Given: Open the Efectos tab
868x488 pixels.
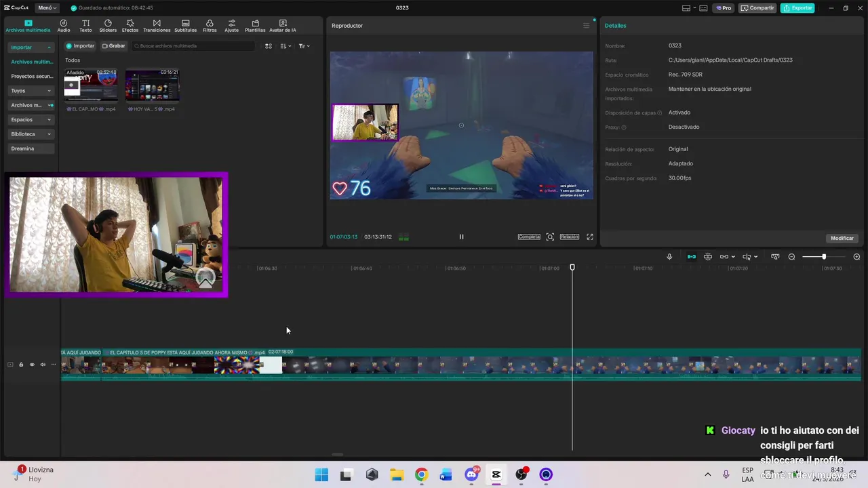Looking at the screenshot, I should 130,26.
